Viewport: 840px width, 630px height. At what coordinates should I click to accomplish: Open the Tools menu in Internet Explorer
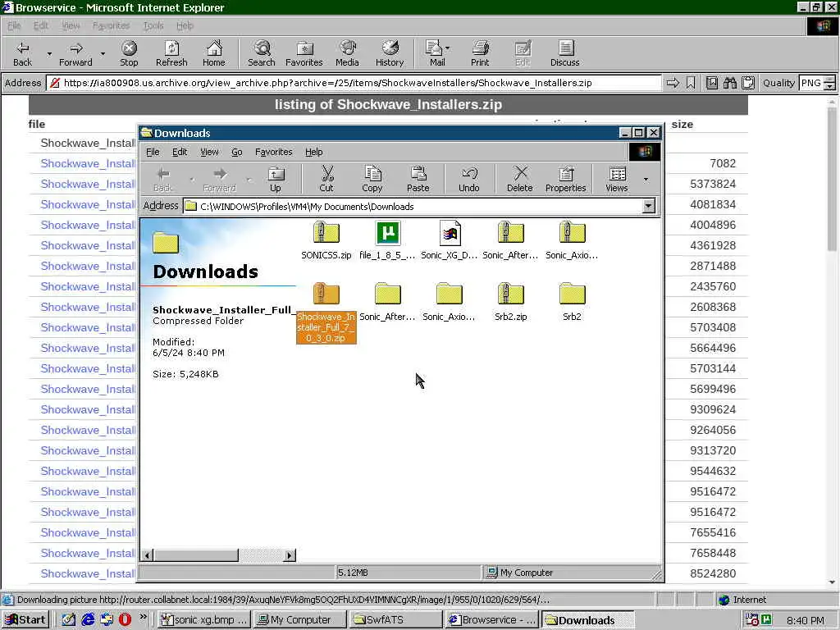[153, 25]
